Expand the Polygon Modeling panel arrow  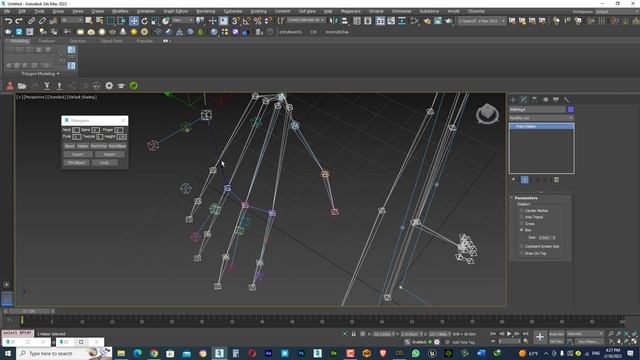click(x=58, y=74)
